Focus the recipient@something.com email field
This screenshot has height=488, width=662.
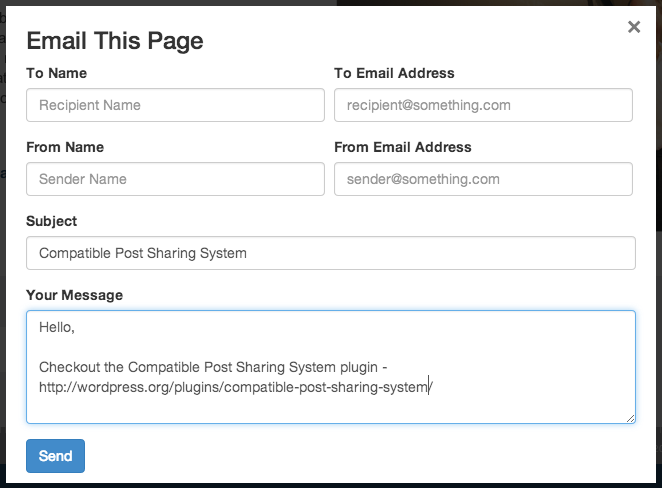(483, 105)
